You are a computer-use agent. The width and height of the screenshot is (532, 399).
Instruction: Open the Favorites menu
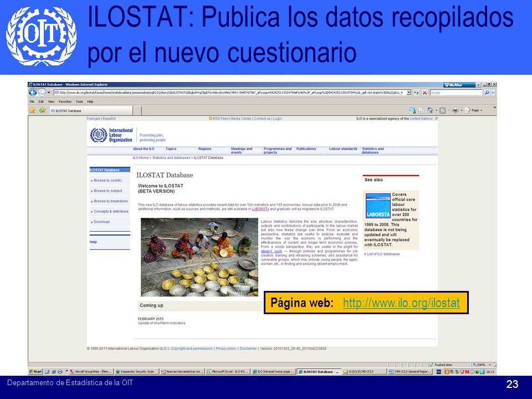(x=65, y=101)
